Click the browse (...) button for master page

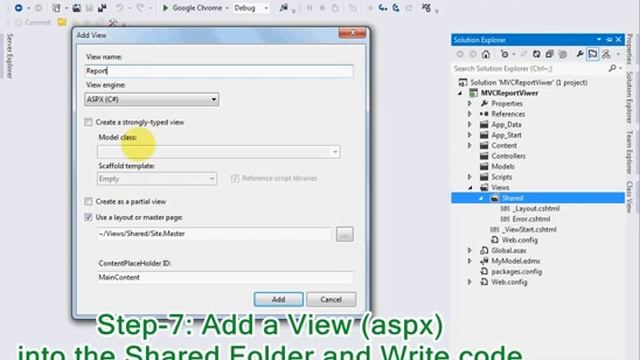(x=344, y=234)
